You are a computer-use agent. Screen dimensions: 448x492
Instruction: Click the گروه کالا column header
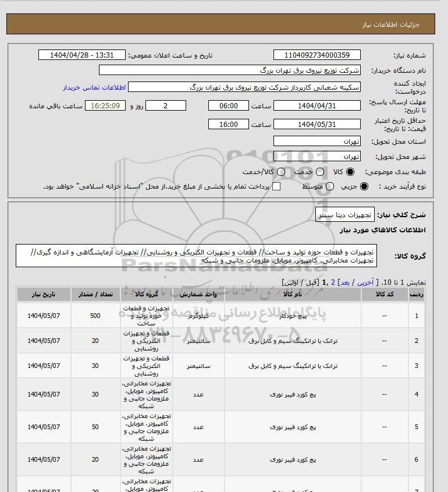pyautogui.click(x=147, y=294)
